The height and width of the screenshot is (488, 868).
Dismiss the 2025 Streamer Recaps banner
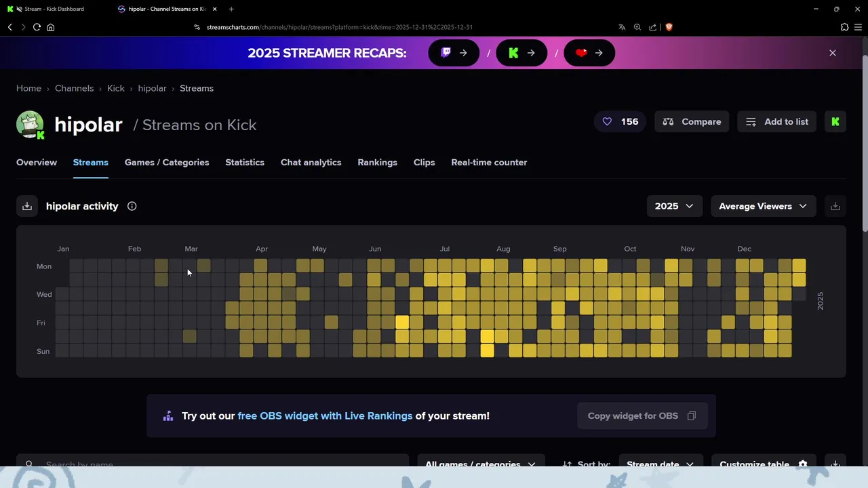[833, 53]
